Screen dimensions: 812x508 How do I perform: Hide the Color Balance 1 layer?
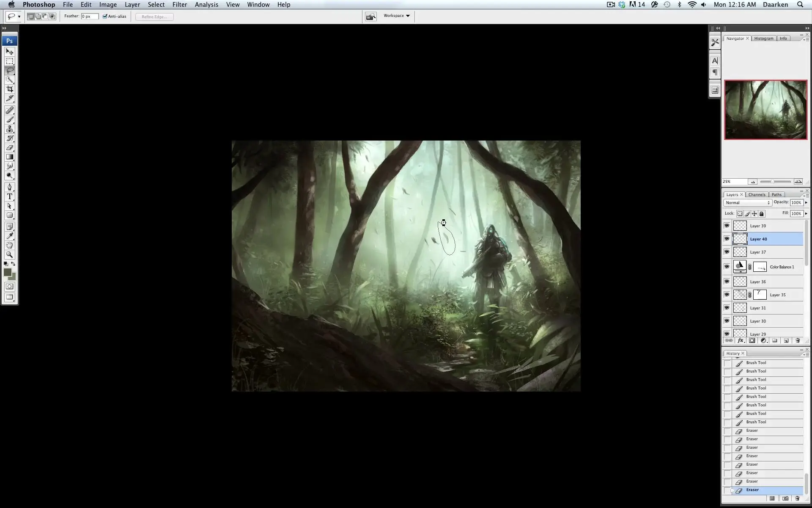[727, 267]
